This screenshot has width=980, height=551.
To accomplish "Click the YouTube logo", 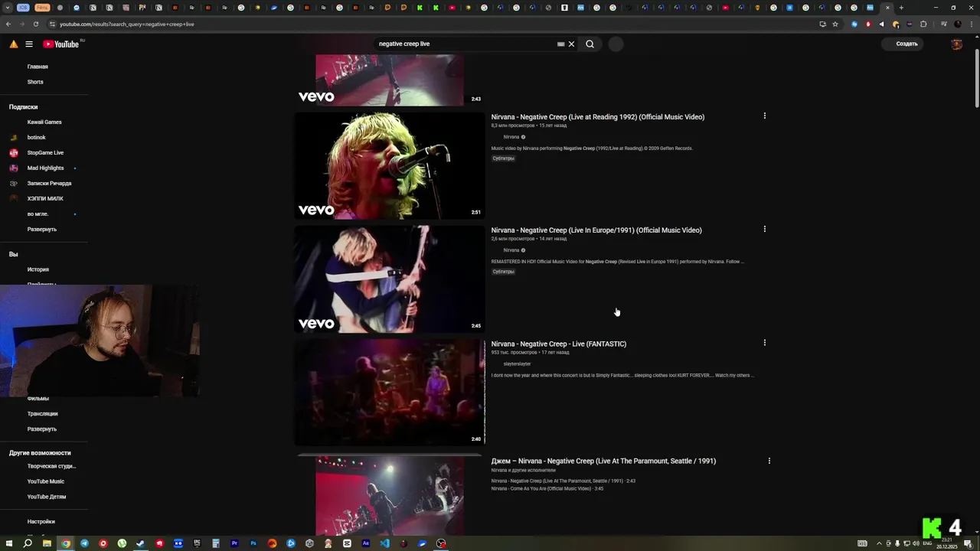I will 61,44.
